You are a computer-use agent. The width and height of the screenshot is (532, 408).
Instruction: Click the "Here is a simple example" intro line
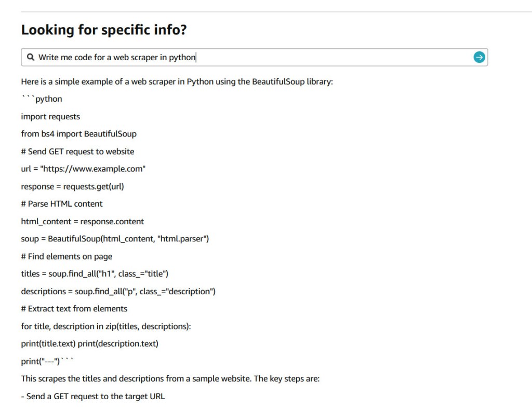[x=177, y=81]
